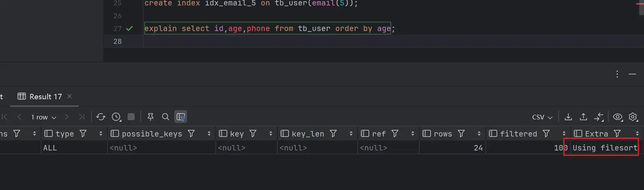Switch to the Result 17 tab
Screen dimensions: 644x190
pos(45,97)
